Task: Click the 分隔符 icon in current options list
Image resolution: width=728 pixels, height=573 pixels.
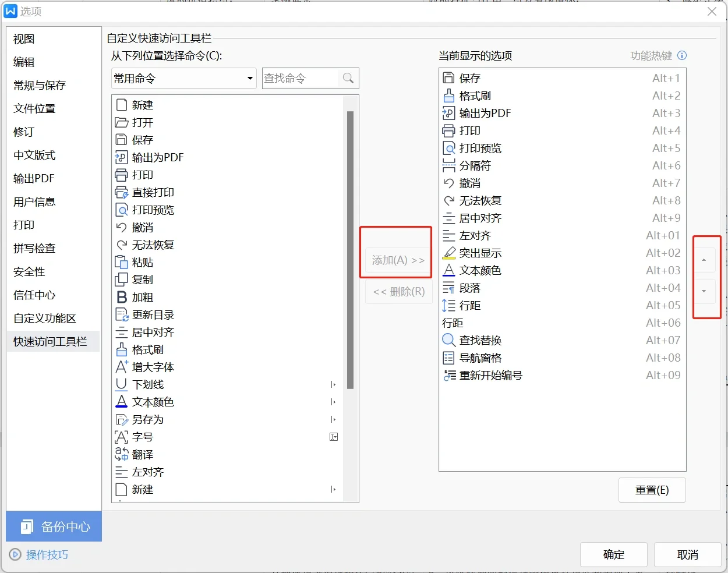Action: point(448,165)
